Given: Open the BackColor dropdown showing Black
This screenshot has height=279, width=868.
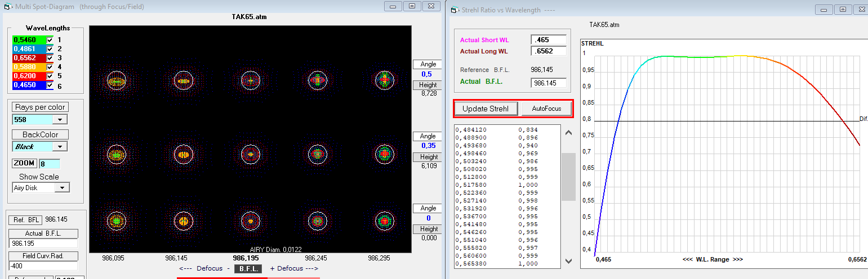Looking at the screenshot, I should pyautogui.click(x=60, y=146).
